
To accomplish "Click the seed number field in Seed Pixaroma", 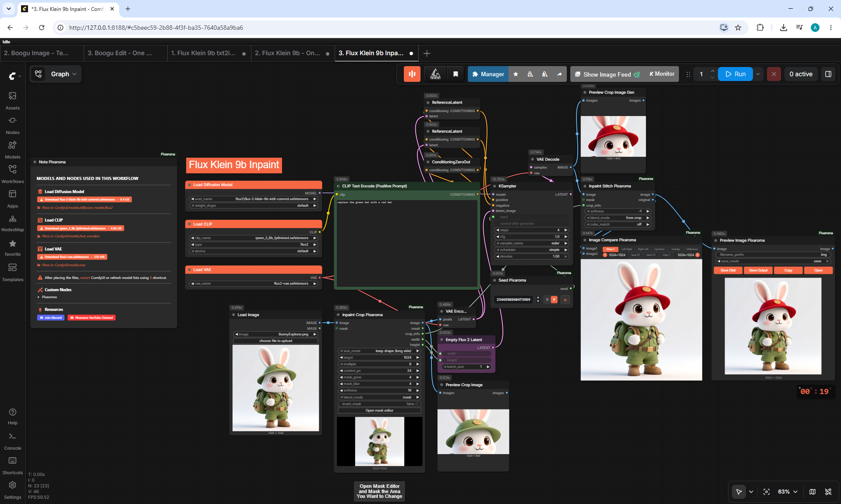I will click(x=513, y=300).
